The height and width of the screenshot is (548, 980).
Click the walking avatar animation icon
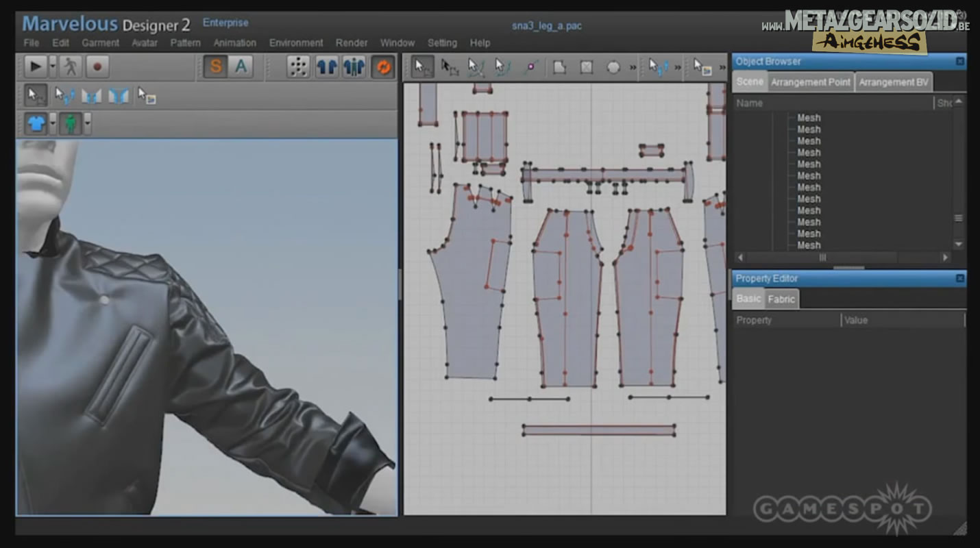tap(71, 66)
